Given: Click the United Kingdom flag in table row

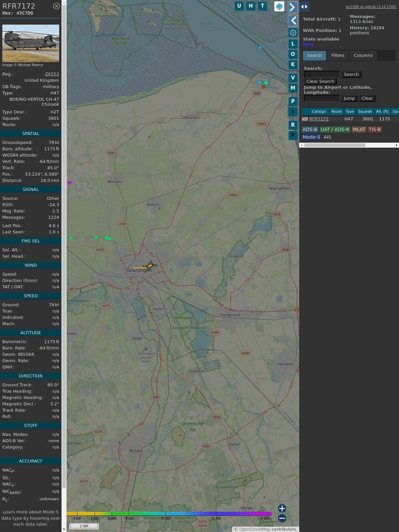Looking at the screenshot, I should point(305,119).
